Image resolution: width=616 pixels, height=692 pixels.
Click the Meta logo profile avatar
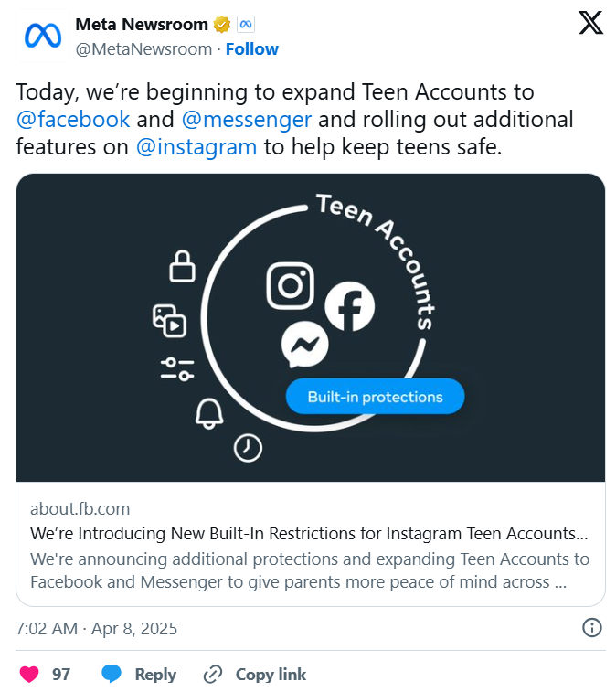point(42,36)
